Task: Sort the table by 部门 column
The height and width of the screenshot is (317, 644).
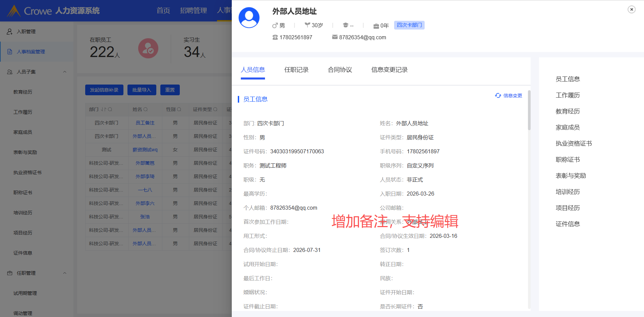Action: 103,109
